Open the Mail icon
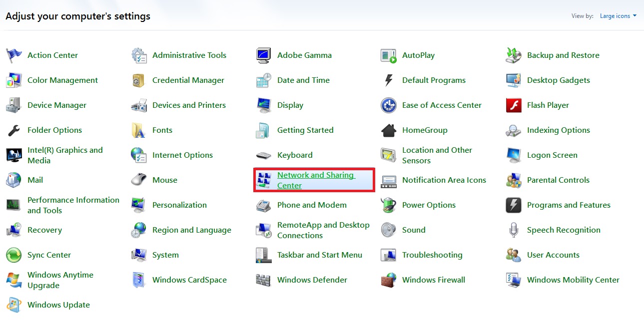 click(x=14, y=180)
